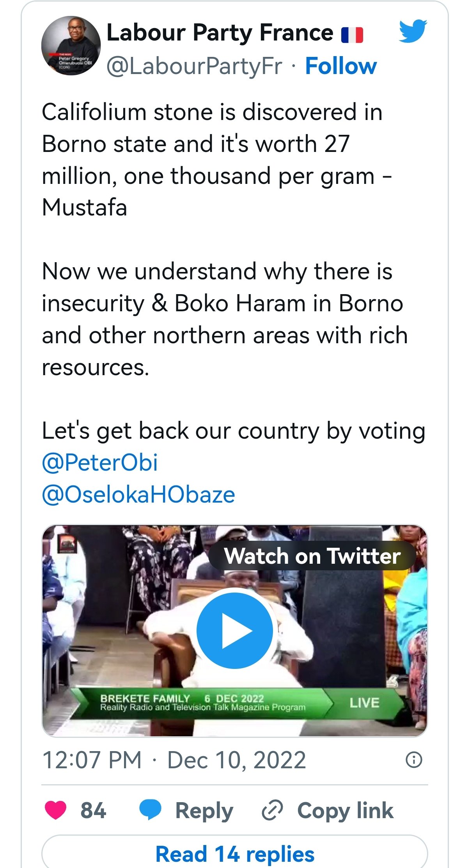468x868 pixels.
Task: Open the Labour Party France profile picture
Action: pos(71,46)
